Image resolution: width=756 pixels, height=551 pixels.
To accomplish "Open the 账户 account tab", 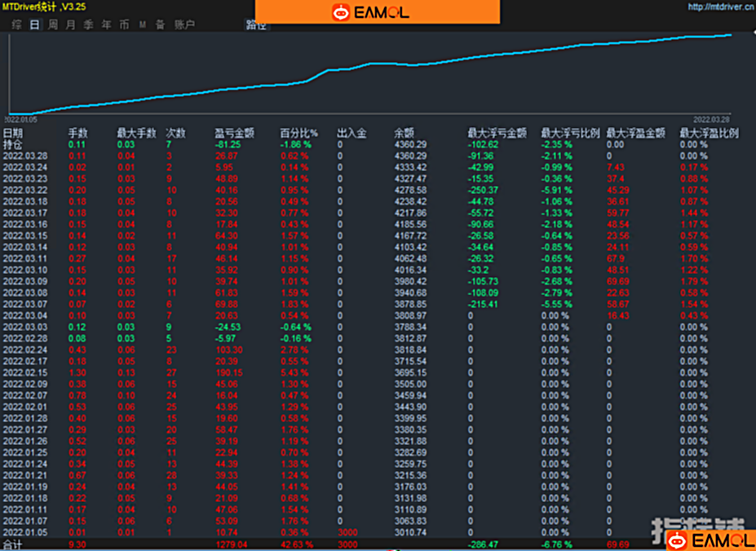I will 184,24.
